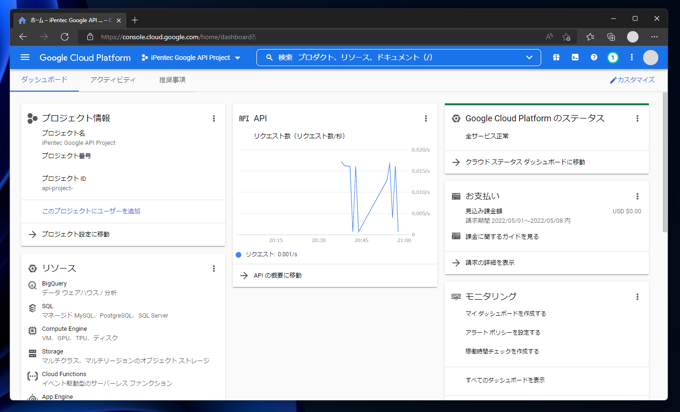Click the Google Cloud Platform logo text
Viewport: 680px width, 412px height.
coord(85,58)
